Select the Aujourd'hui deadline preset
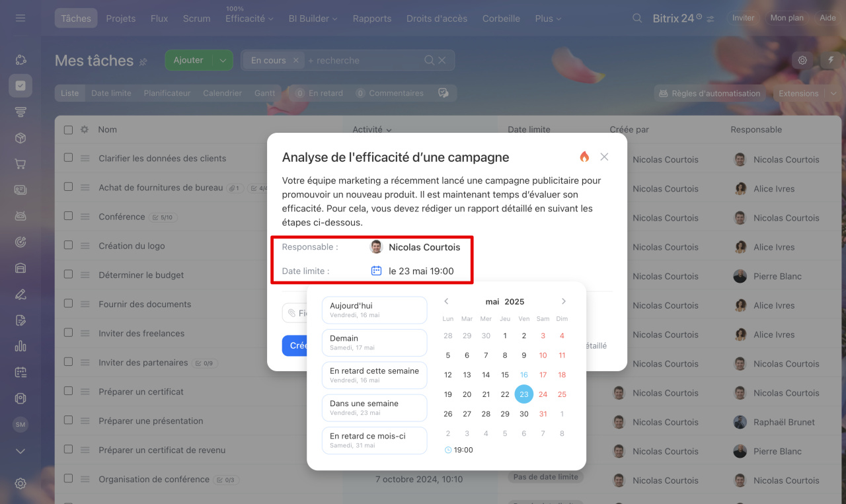 tap(374, 310)
